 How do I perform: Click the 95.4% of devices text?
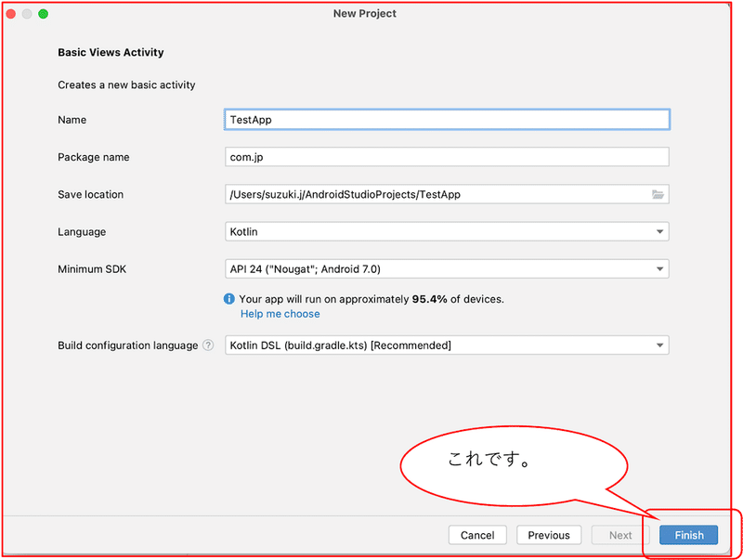(458, 299)
